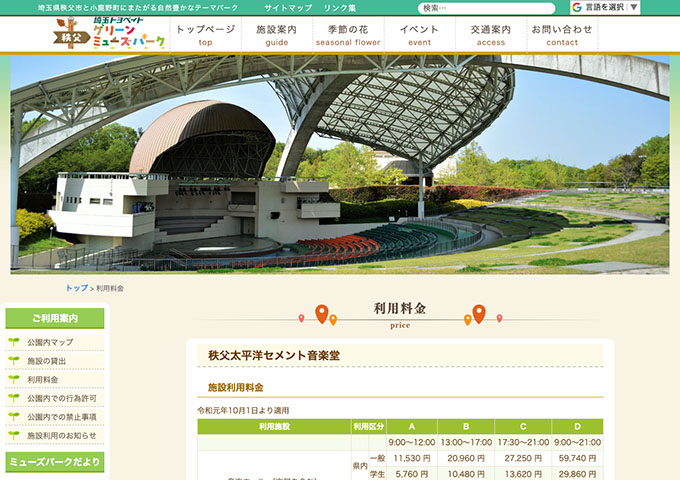The image size is (680, 480).
Task: Click the Chichibu Muse Park logo
Action: 110,35
